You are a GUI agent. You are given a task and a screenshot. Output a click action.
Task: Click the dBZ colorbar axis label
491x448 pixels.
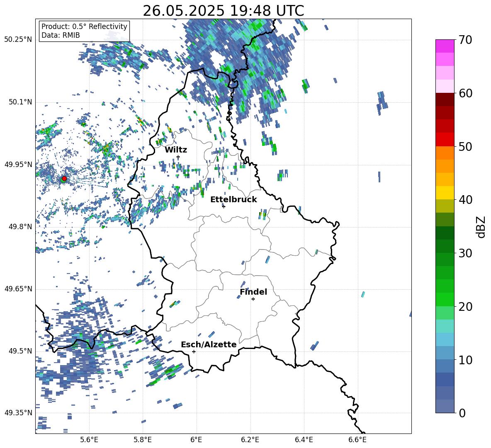[x=481, y=227]
